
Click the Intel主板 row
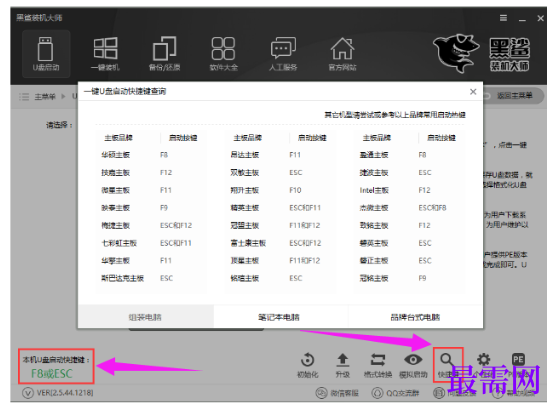click(409, 190)
